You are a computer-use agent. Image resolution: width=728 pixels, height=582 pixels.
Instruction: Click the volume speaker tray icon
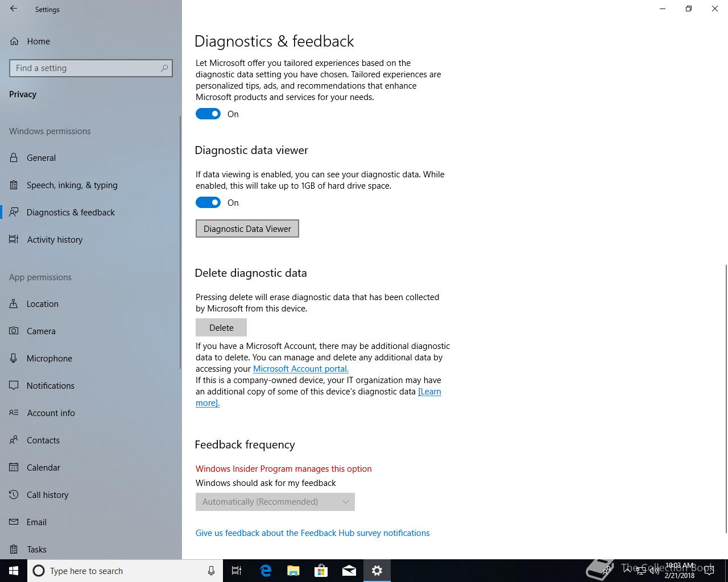(655, 571)
